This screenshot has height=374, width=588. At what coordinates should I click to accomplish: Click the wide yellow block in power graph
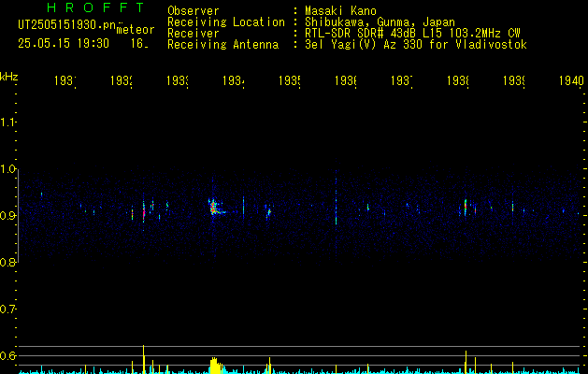216,366
